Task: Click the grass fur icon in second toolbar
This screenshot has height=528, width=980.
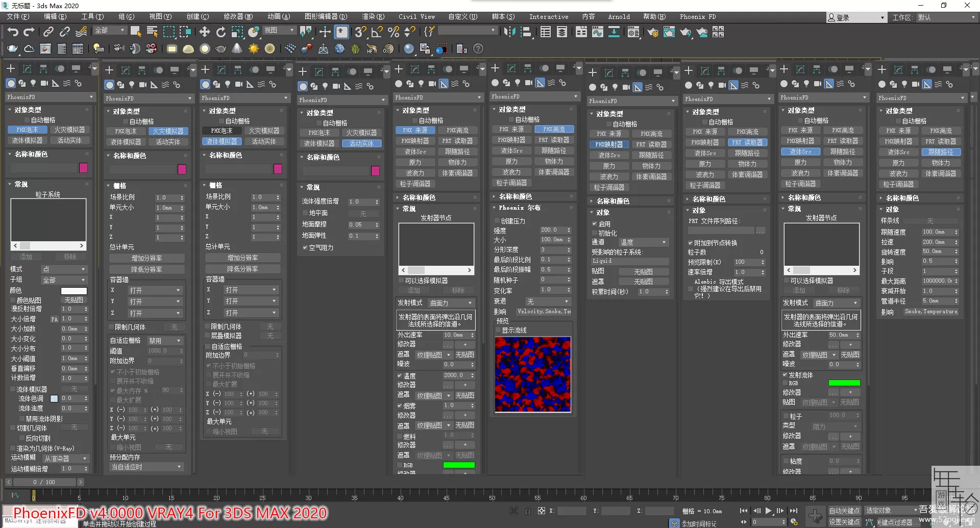Action: pos(355,49)
